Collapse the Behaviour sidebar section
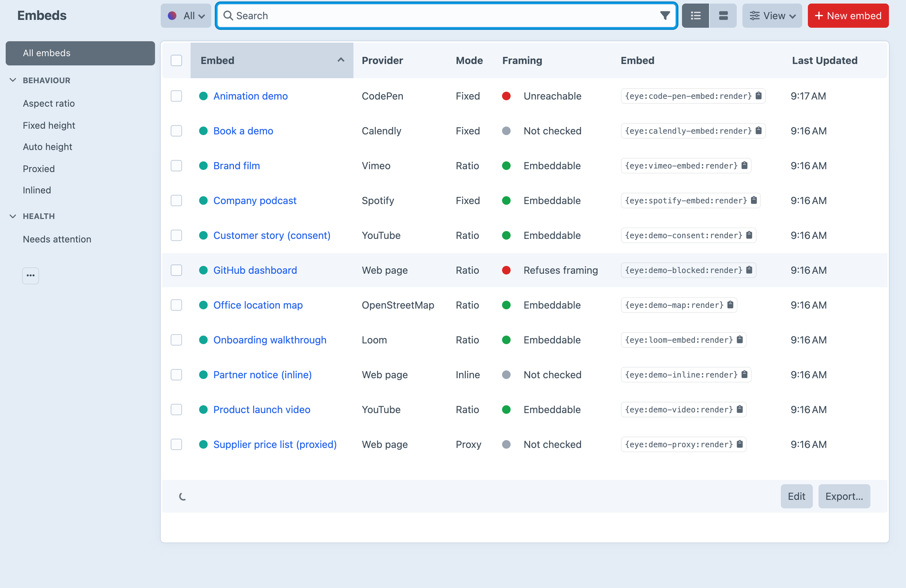Viewport: 906px width, 588px height. 12,80
